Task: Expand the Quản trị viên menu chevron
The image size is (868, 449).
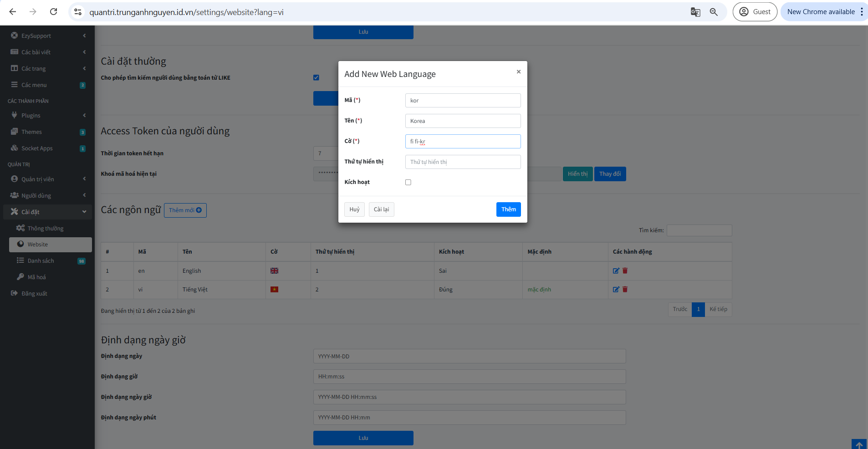Action: (x=84, y=179)
